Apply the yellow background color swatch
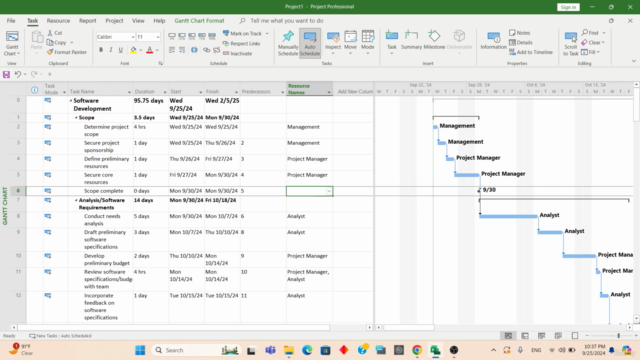Screen dimensions: 640x360 tap(133, 50)
